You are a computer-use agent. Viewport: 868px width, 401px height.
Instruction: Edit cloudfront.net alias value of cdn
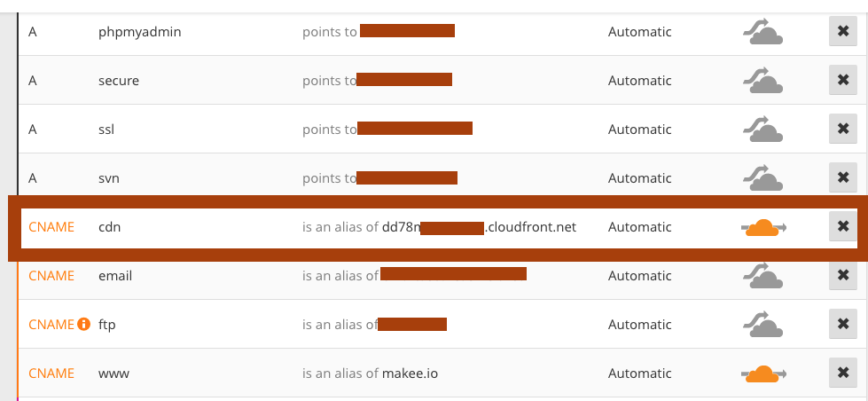479,226
